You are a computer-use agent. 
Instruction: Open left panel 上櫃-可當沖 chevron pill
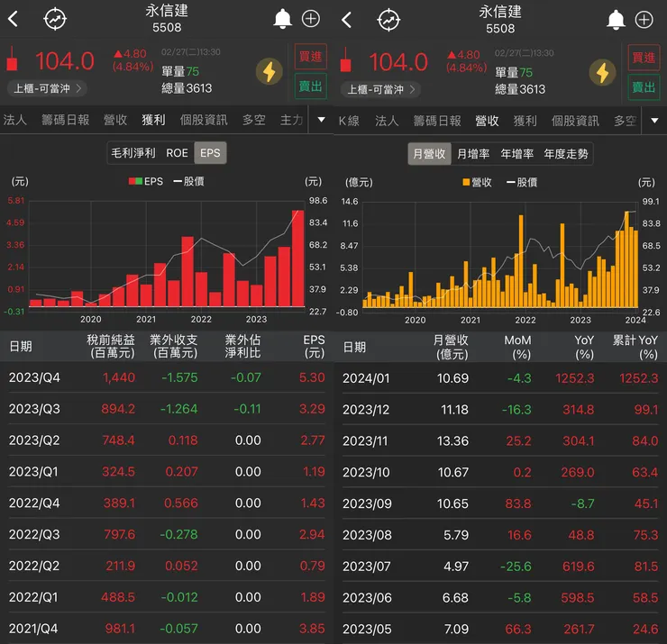click(x=47, y=88)
